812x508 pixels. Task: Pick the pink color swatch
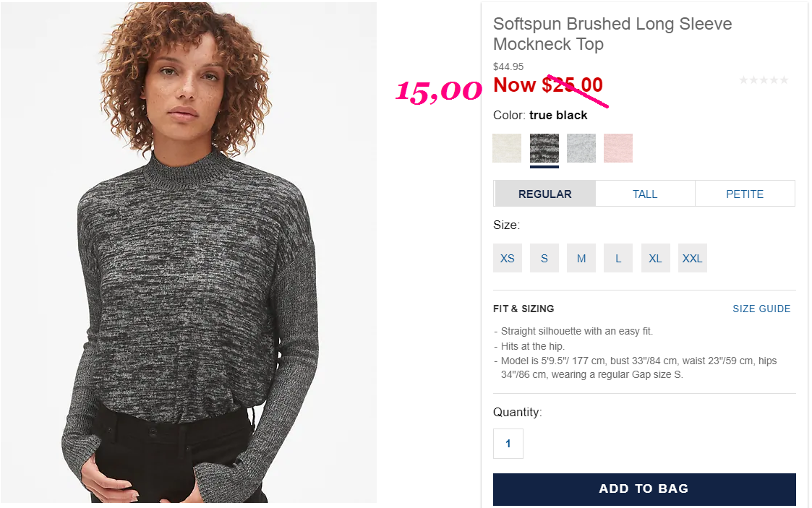tap(618, 148)
